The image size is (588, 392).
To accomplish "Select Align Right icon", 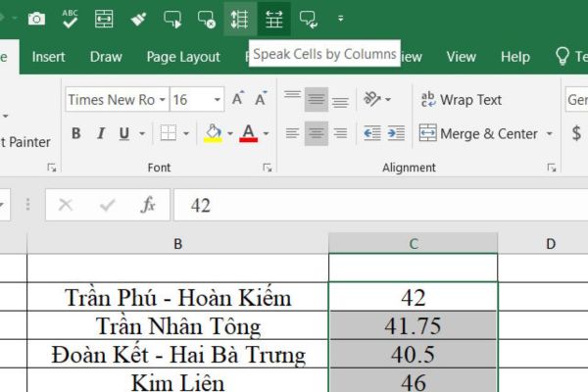I will (340, 133).
